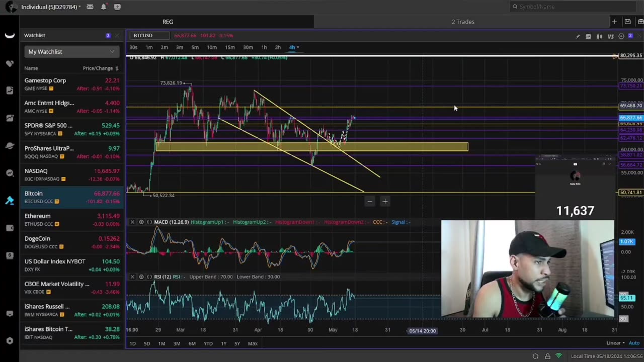This screenshot has height=362, width=644.
Task: Open notifications bell icon
Action: (x=104, y=7)
